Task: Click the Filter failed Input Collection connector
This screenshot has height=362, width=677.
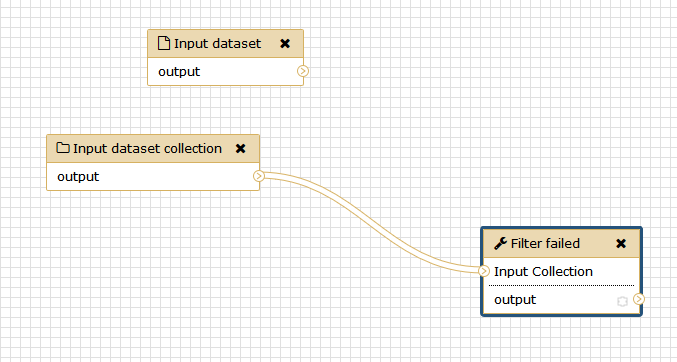Action: point(484,271)
